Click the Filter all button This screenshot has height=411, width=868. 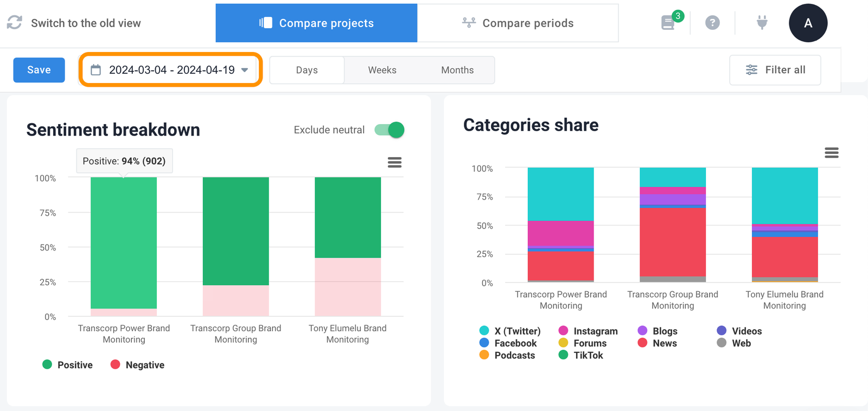click(775, 70)
